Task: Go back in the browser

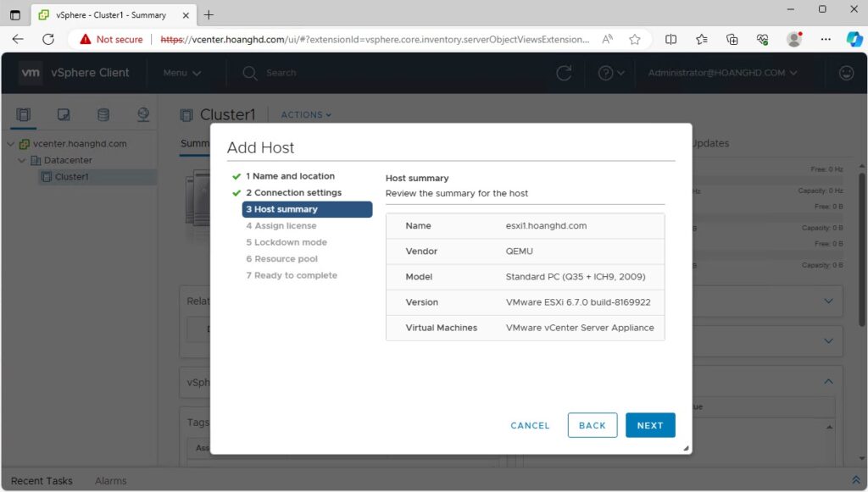Action: coord(18,39)
